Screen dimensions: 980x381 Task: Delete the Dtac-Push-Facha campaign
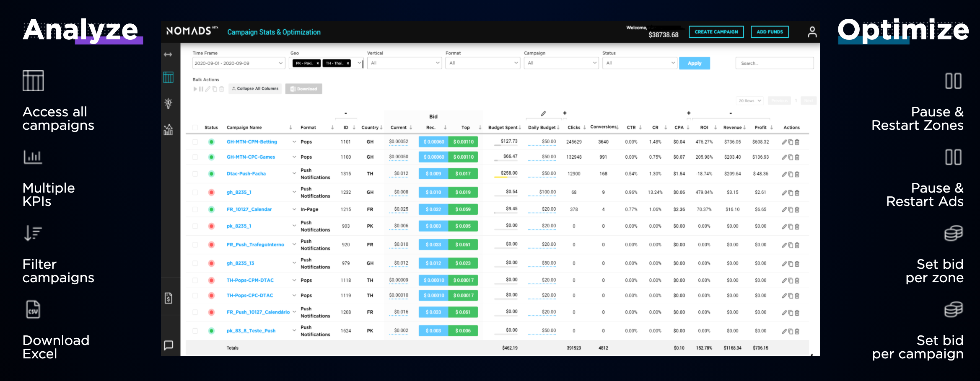point(797,174)
